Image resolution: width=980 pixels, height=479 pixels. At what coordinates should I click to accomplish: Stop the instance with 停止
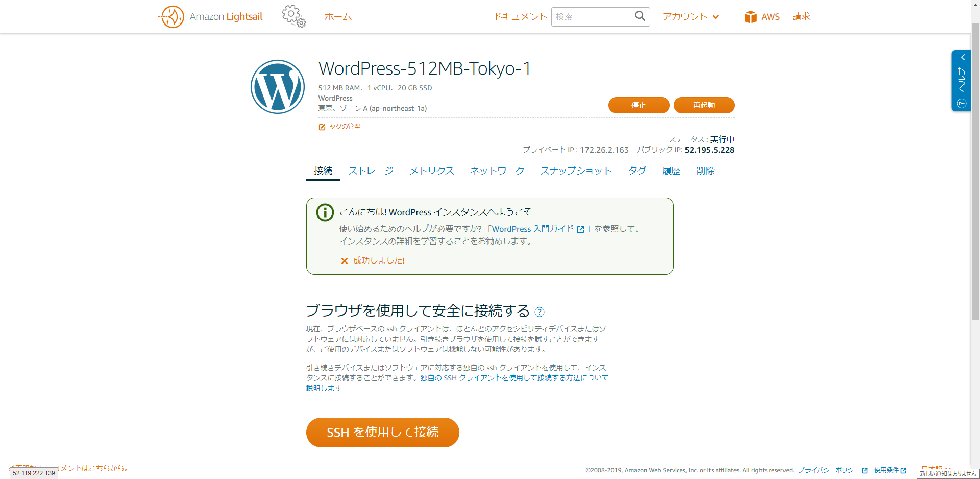pos(639,105)
